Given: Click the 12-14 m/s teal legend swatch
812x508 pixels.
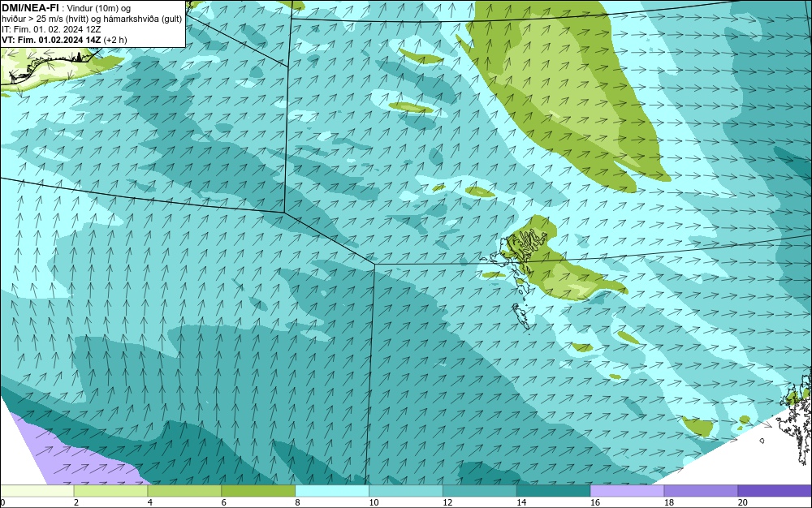Looking at the screenshot, I should [480, 491].
